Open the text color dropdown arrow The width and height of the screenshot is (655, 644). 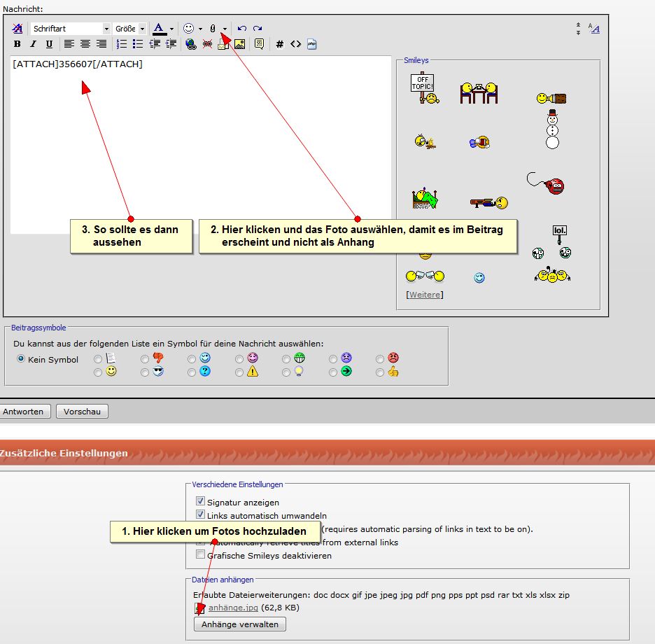[171, 29]
